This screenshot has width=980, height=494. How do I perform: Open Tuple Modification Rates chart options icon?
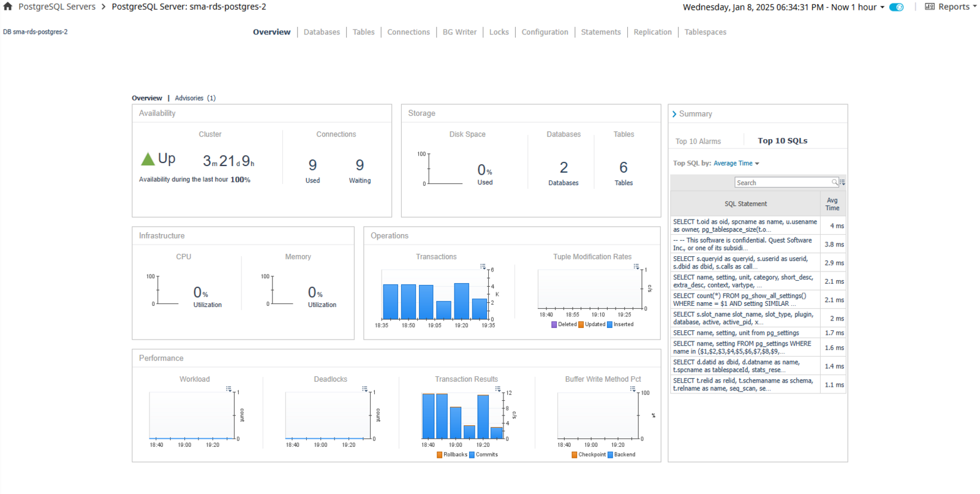(x=636, y=267)
